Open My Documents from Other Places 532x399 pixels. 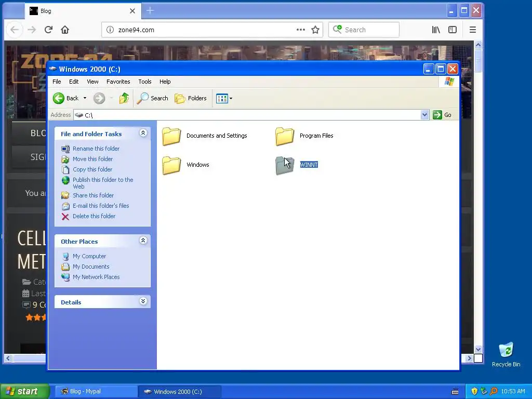[x=91, y=267]
